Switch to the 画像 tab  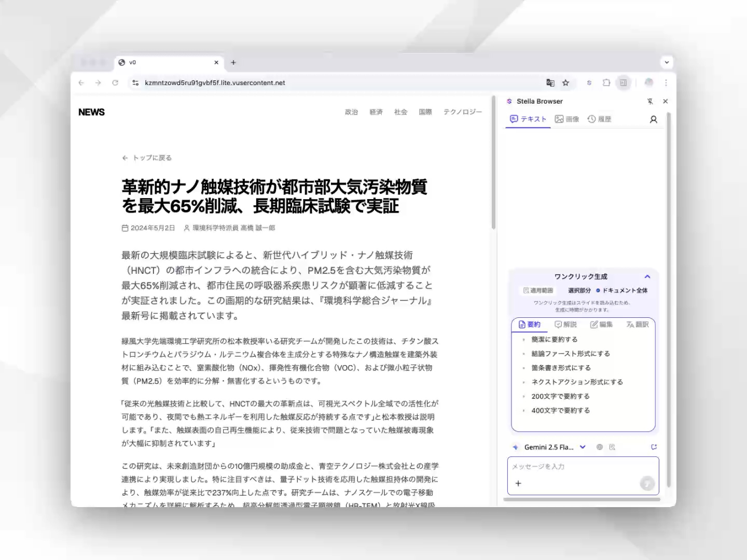pos(567,119)
